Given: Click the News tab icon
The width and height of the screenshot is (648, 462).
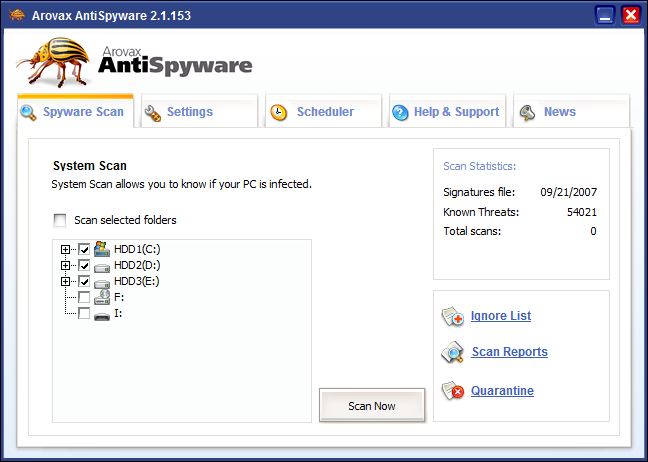Looking at the screenshot, I should click(527, 112).
